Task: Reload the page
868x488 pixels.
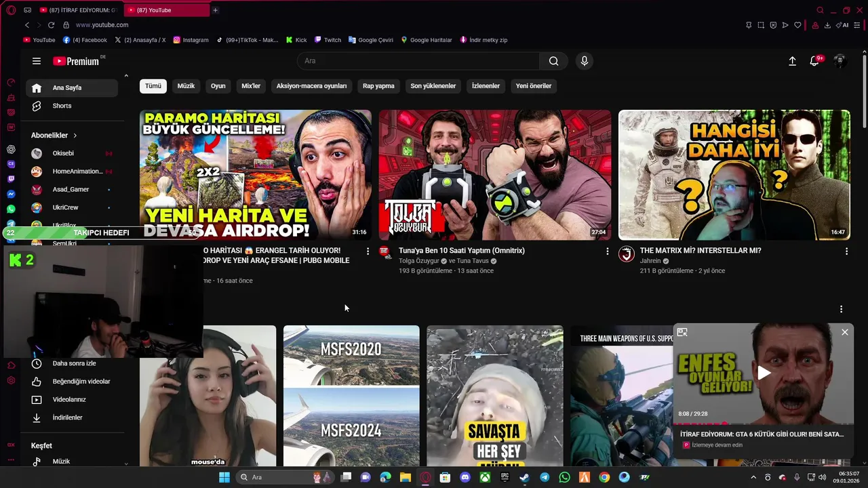Action: point(51,25)
